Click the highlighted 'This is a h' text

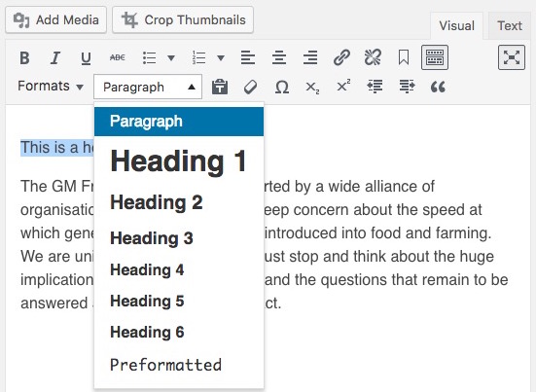click(57, 148)
